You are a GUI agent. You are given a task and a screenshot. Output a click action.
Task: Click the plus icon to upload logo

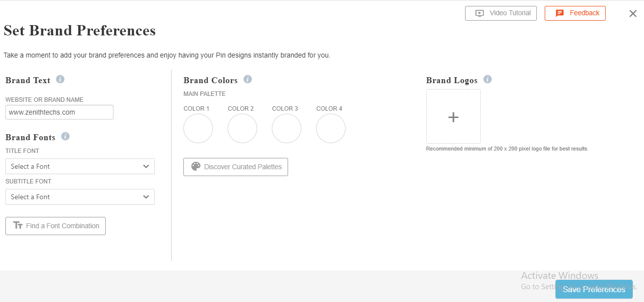(453, 117)
